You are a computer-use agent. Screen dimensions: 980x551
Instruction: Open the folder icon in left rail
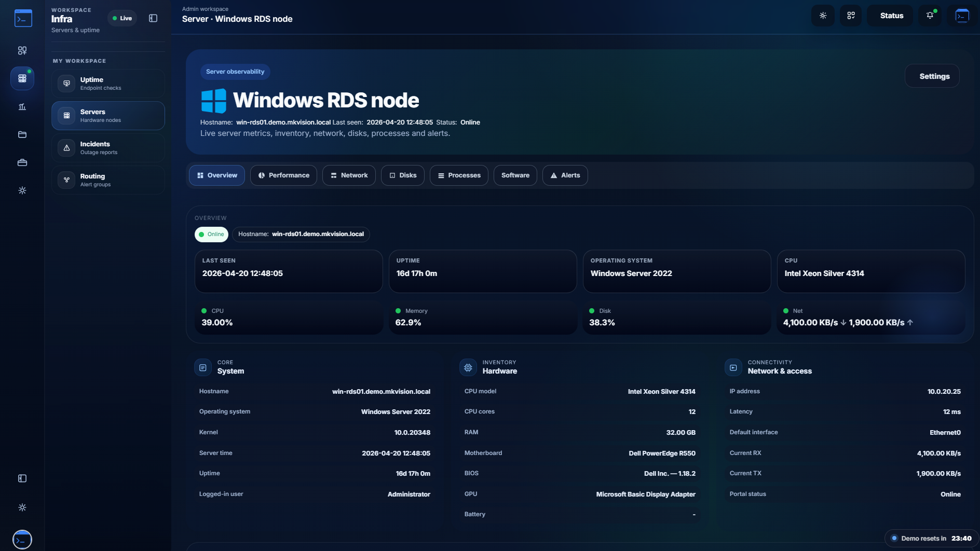[22, 134]
